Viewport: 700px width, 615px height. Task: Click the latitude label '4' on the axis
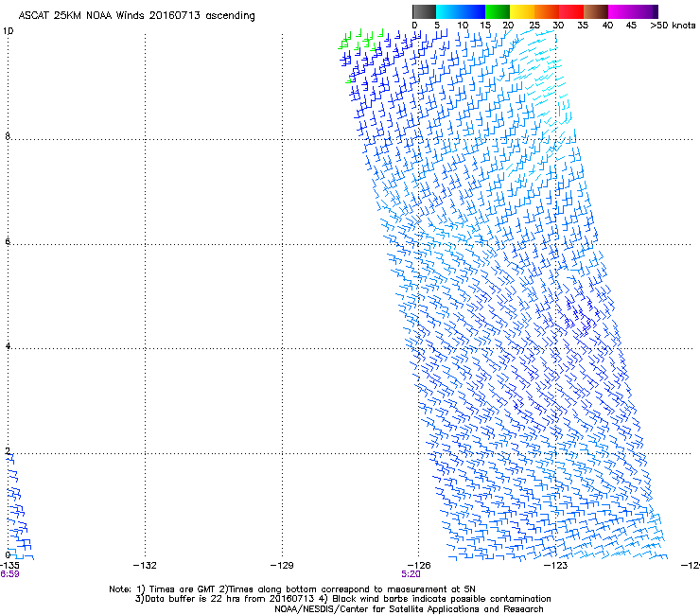[8, 345]
